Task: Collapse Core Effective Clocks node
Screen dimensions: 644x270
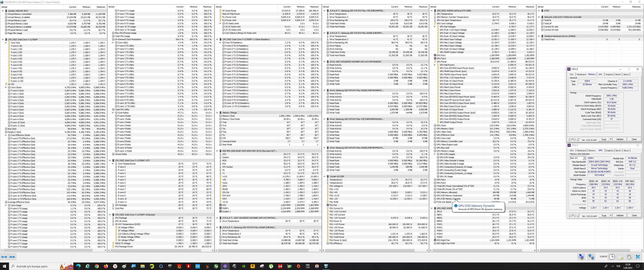Action: [6, 135]
